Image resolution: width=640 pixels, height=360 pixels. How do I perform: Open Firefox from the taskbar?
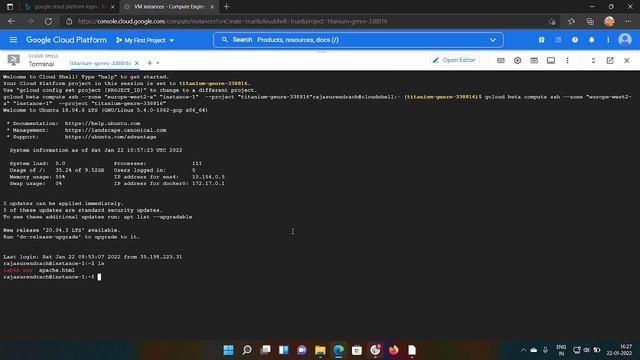click(393, 350)
